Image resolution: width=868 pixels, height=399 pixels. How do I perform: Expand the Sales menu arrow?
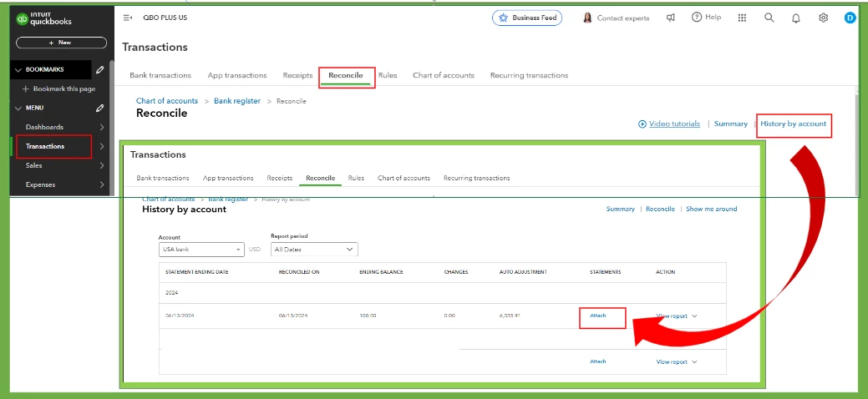[x=102, y=165]
